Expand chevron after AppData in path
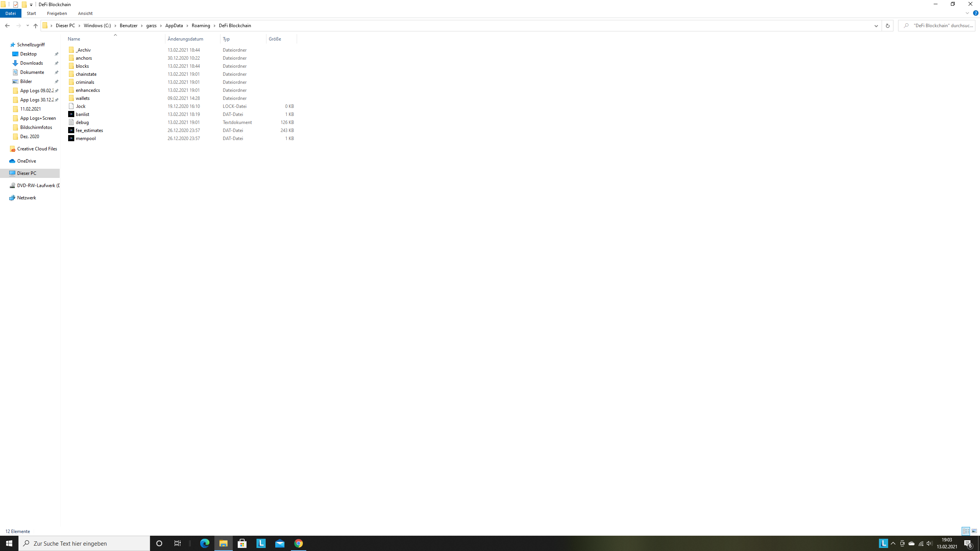980x551 pixels. coord(187,26)
